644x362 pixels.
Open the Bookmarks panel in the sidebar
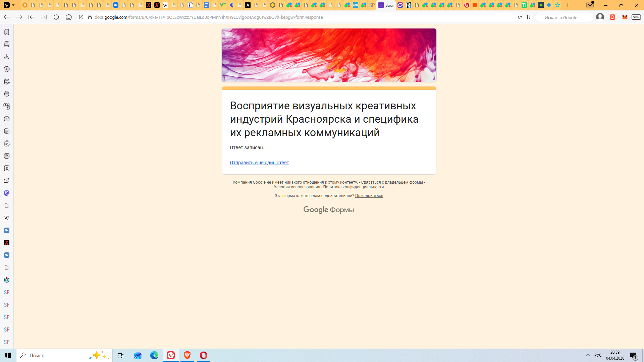pos(7,32)
